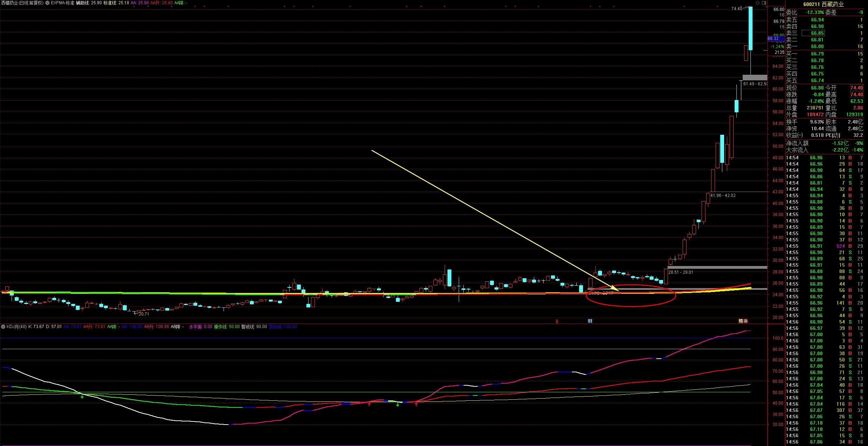Click the 41.96 - 42.02 gap label
The image size is (868, 446).
(723, 195)
